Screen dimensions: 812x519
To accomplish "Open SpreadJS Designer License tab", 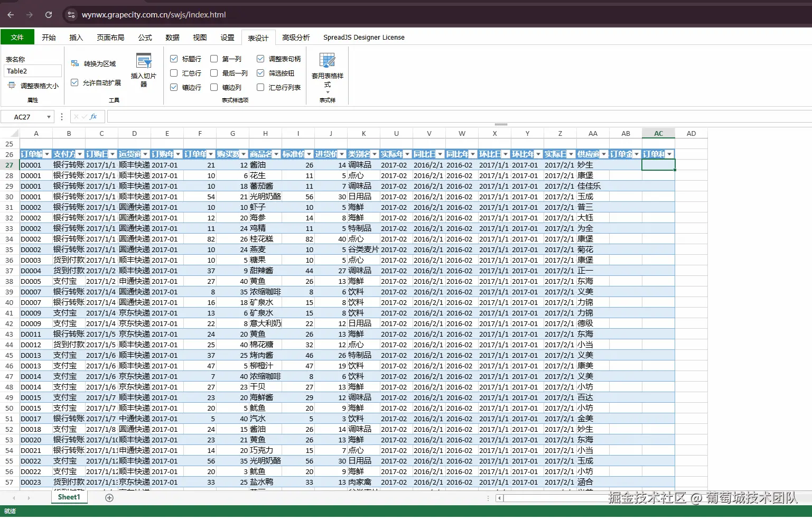I will (364, 37).
